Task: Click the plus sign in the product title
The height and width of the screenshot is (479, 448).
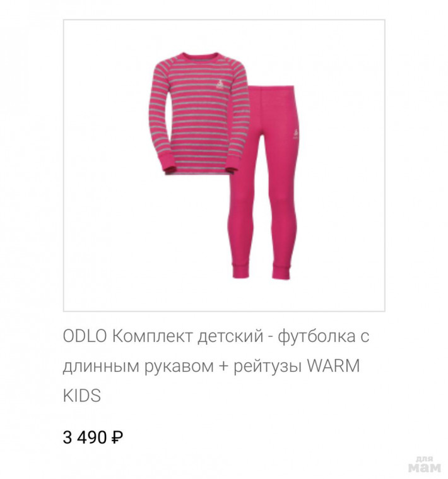Action: [x=223, y=367]
